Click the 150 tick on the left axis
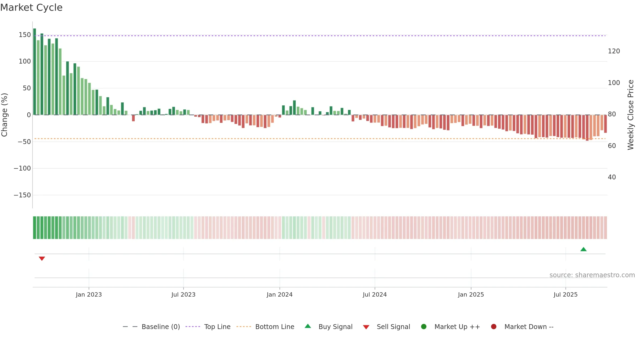This screenshot has height=362, width=644. [25, 35]
